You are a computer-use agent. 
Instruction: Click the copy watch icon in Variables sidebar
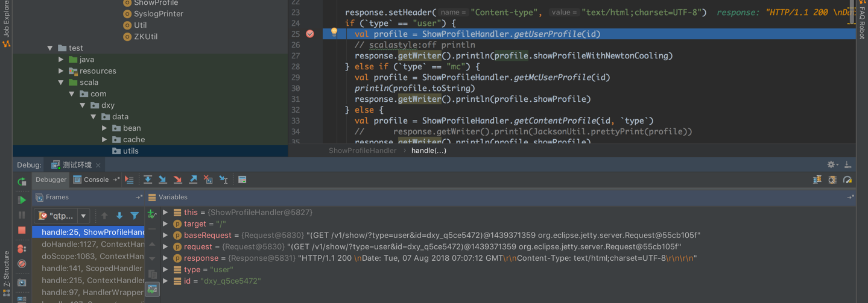[x=152, y=274]
